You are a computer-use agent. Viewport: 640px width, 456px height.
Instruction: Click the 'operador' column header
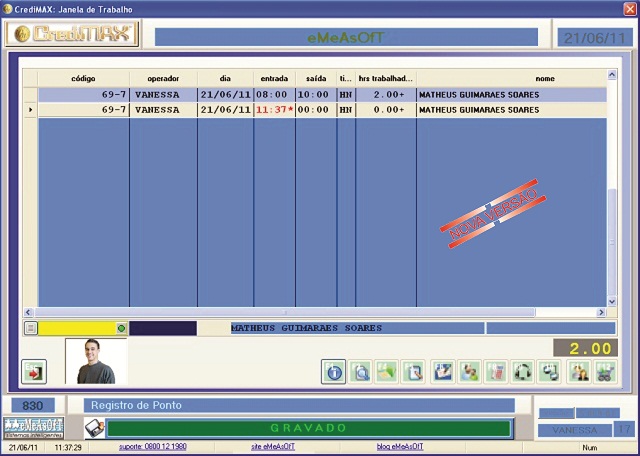[163, 78]
